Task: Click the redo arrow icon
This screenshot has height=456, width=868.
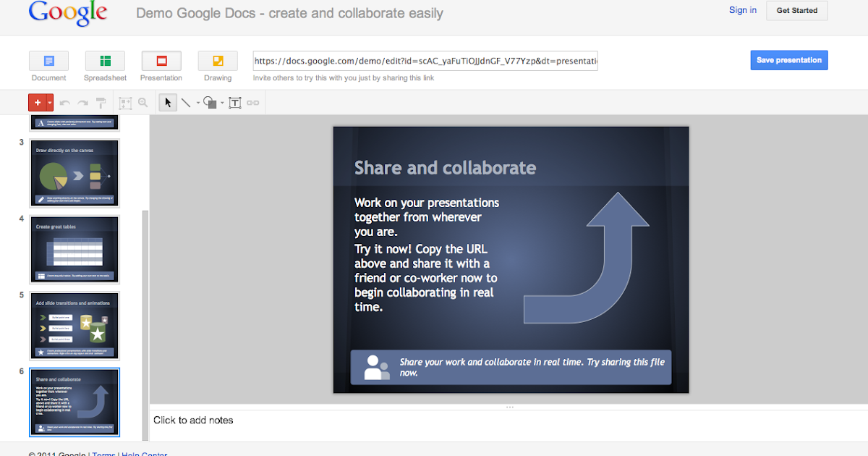Action: tap(83, 103)
